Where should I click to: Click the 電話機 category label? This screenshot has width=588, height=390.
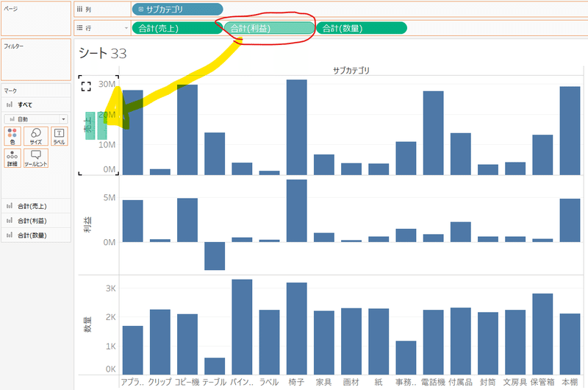(433, 382)
